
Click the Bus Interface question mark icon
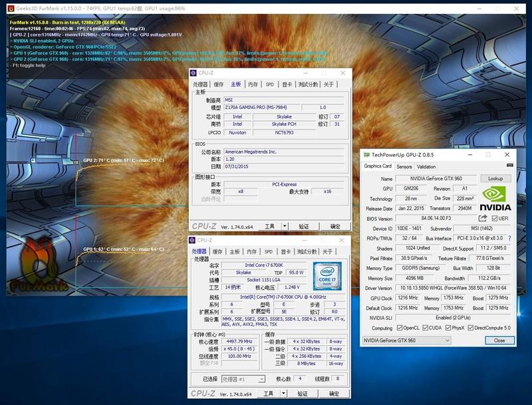(509, 238)
